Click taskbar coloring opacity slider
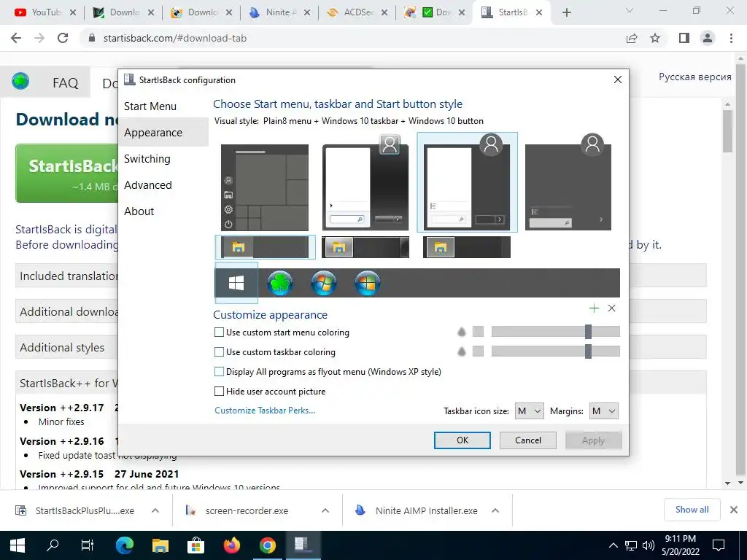Viewport: 747px width, 560px height. 555,351
